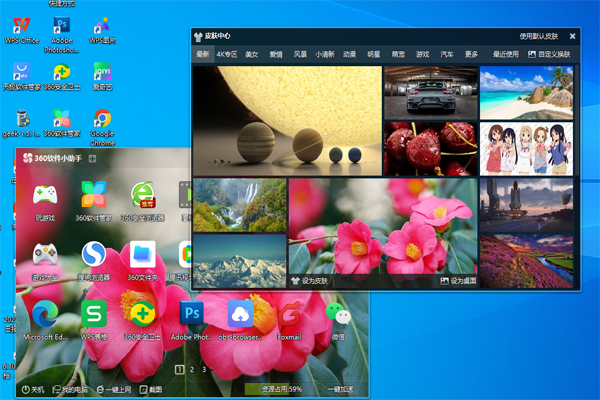Select the beach wallpaper thumbnail
The image size is (600, 400).
(527, 93)
